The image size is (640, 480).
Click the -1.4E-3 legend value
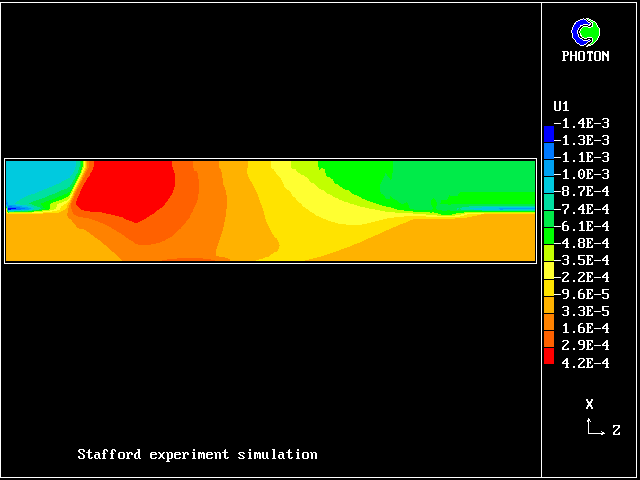(582, 123)
